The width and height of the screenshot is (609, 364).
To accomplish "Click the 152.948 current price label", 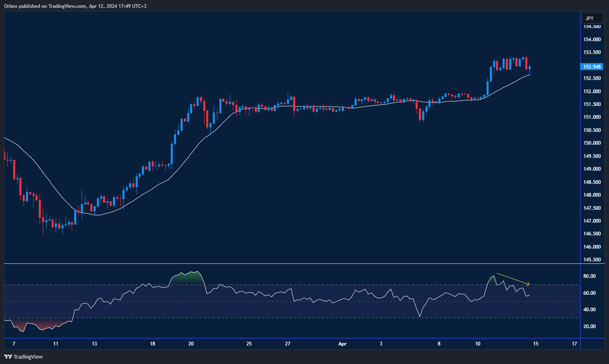I will (x=592, y=67).
